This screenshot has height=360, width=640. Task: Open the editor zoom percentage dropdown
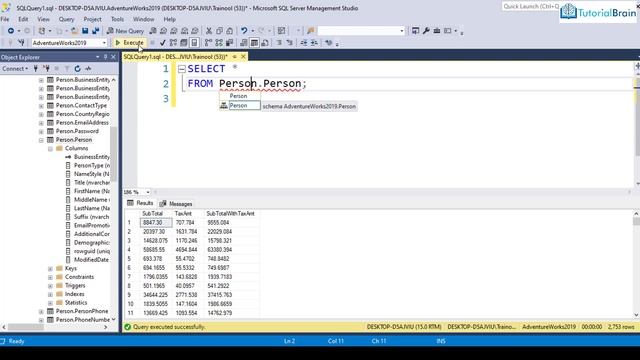click(148, 192)
